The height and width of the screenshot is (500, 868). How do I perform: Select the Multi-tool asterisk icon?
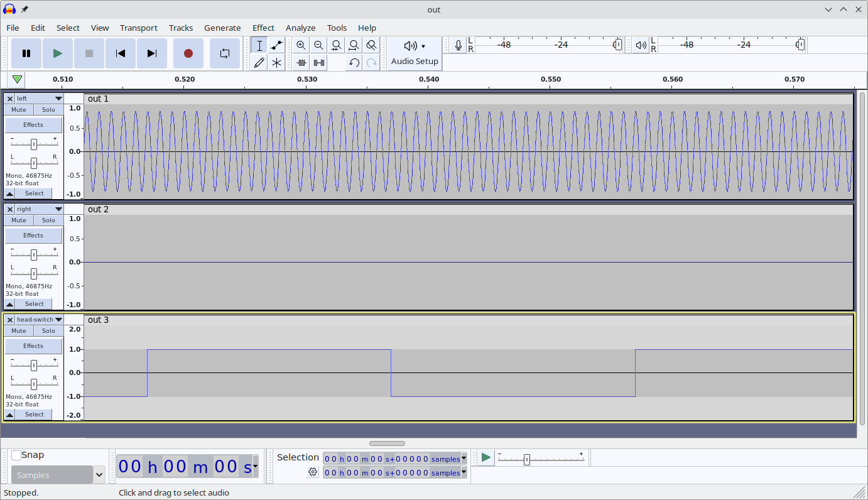[276, 63]
